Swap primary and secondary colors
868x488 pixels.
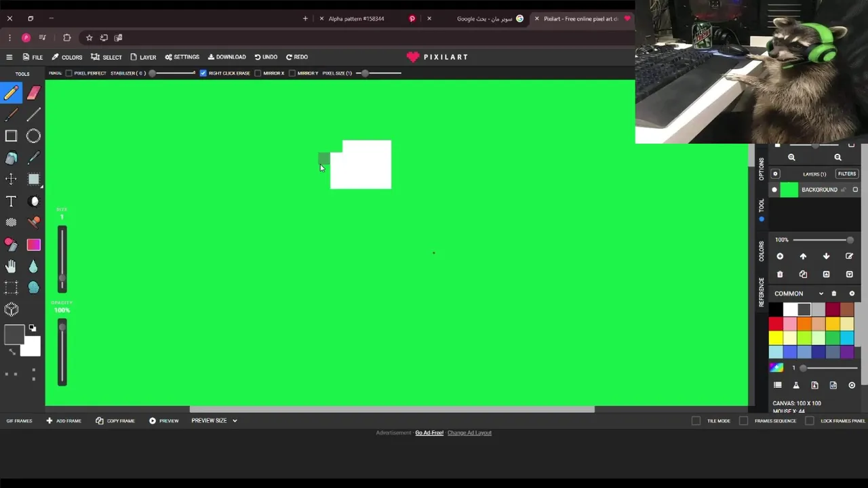[x=12, y=351]
